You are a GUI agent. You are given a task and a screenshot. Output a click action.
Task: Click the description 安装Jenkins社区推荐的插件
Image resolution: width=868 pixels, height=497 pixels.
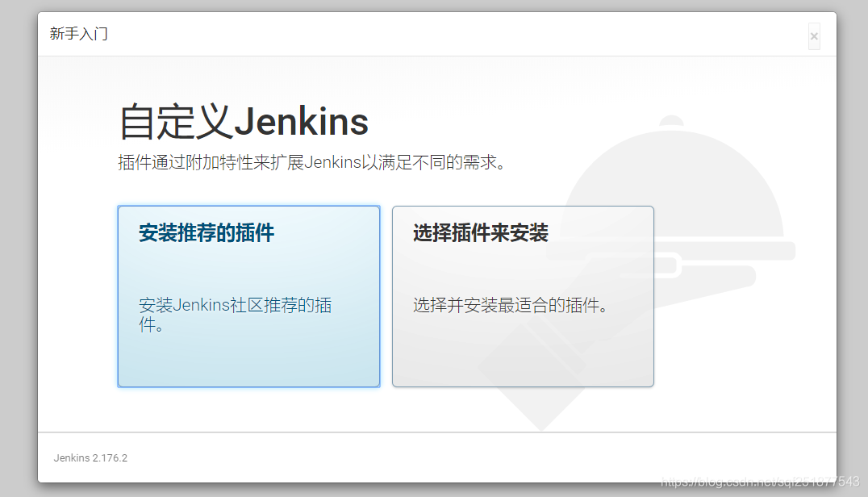[x=236, y=315]
